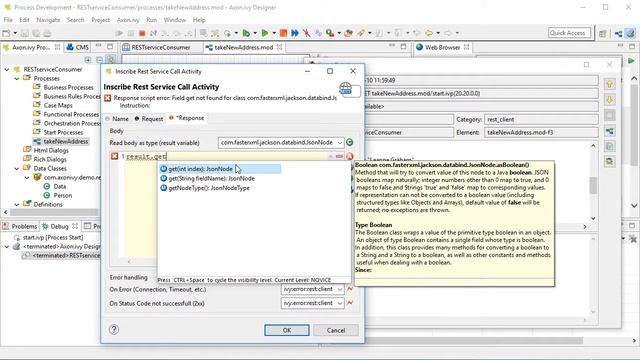The image size is (640, 360).
Task: Select takeNewAddress process in tree
Action: pos(66,141)
